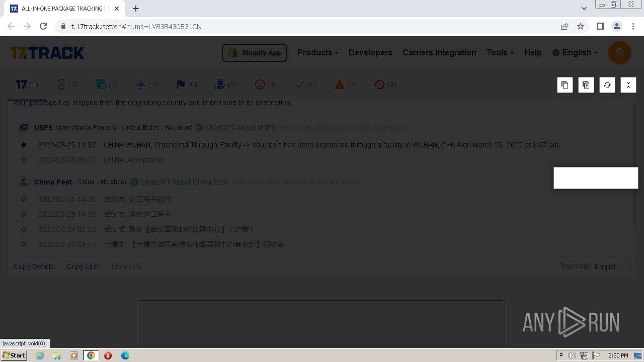Open Carriers Integration page
Screen dimensions: 644x362
[x=439, y=53]
